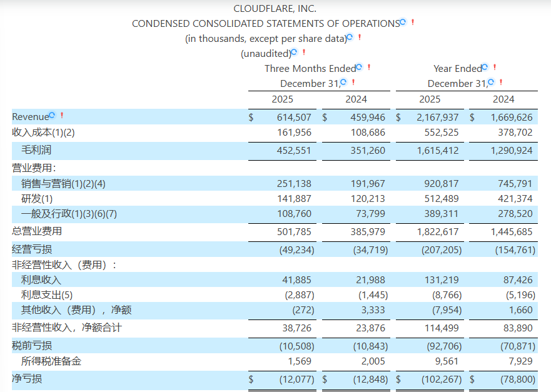Click red warning icon after (unaudited)

tap(303, 53)
